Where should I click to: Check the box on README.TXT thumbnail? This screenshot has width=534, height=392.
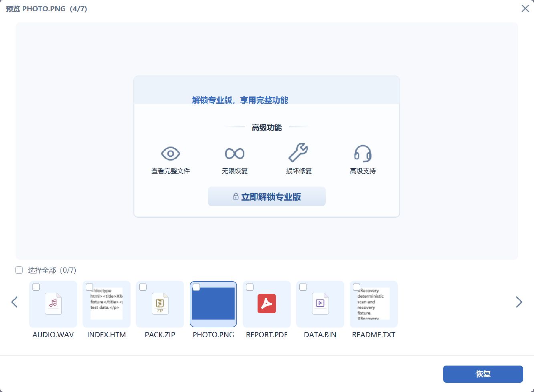tap(357, 287)
